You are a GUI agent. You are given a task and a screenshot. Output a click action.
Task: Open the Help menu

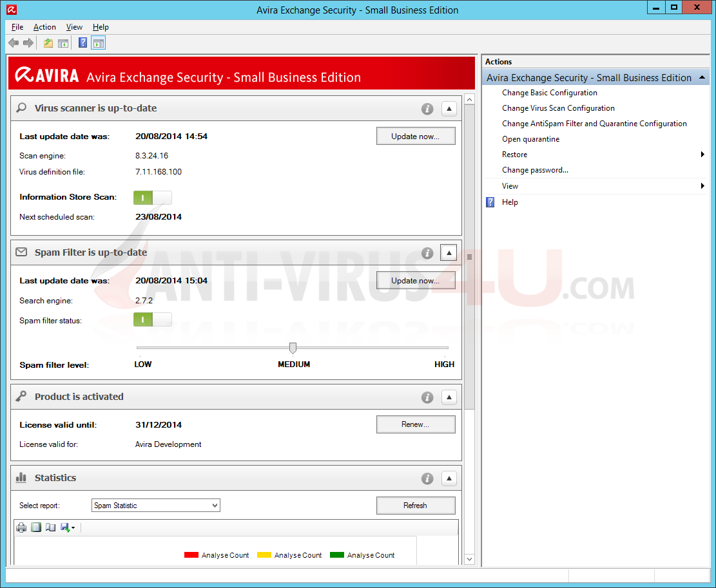[101, 27]
